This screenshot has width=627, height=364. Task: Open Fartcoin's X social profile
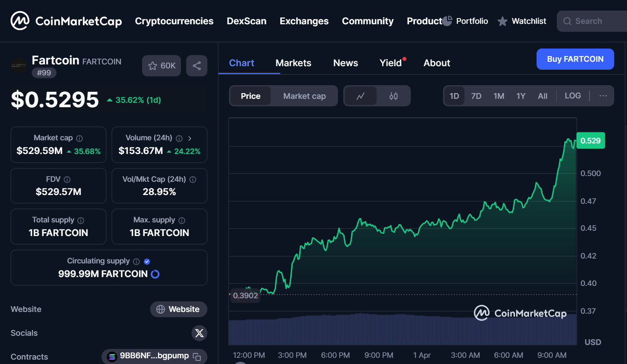point(199,333)
